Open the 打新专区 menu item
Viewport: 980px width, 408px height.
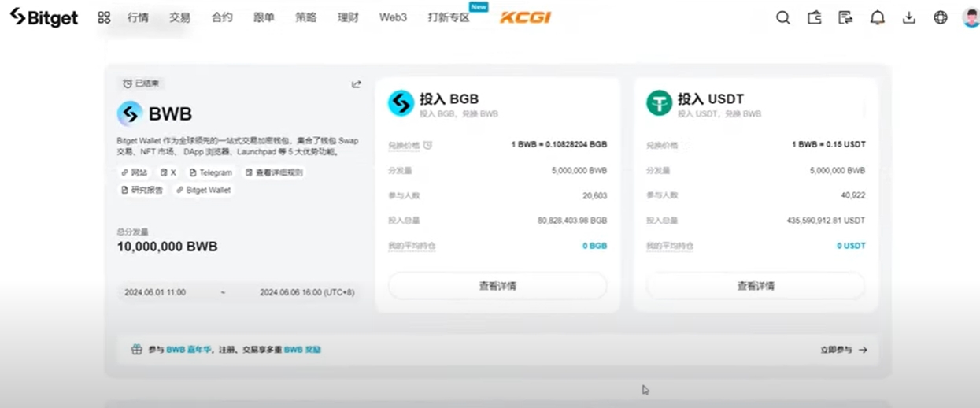(x=449, y=17)
